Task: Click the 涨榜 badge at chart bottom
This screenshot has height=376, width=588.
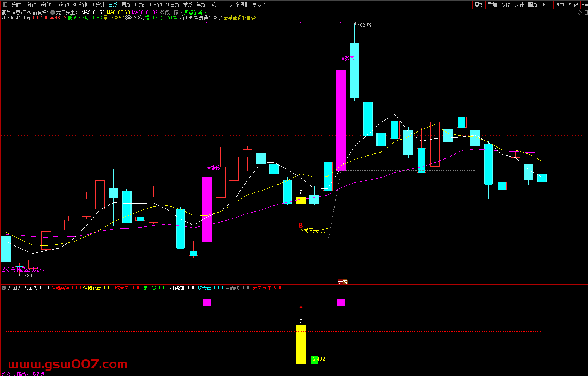Action: (343, 282)
